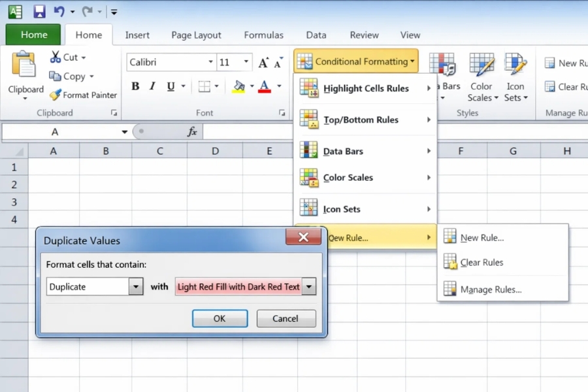The image size is (588, 392).
Task: Cancel the Duplicate Values dialog
Action: [286, 318]
